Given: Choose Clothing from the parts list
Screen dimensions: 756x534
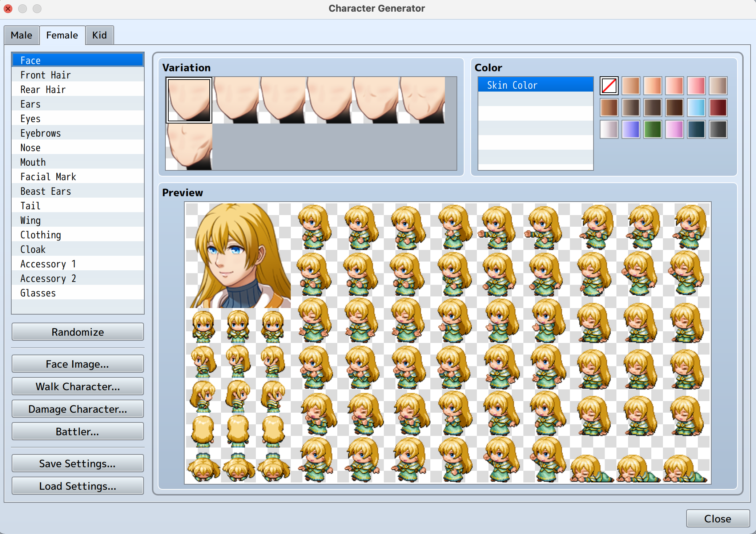Looking at the screenshot, I should tap(41, 235).
